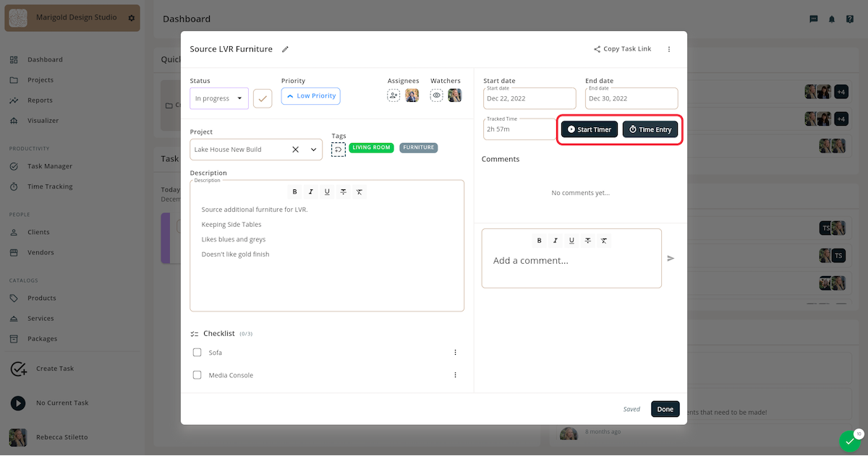Open the Low Priority selector
The height and width of the screenshot is (456, 868).
[x=310, y=96]
